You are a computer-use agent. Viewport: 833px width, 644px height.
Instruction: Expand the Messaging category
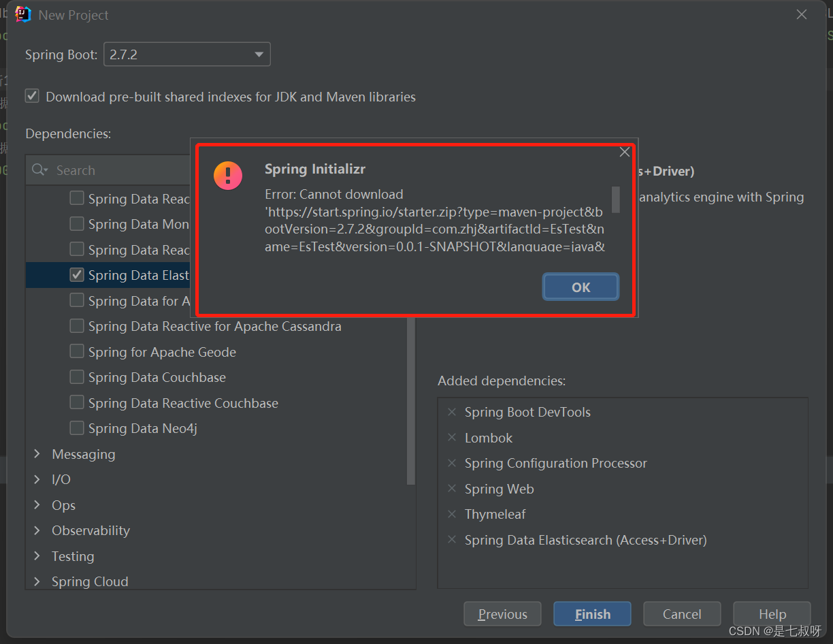tap(37, 454)
